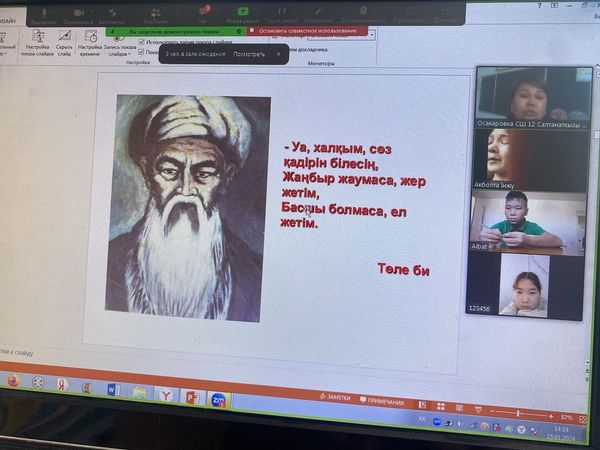Click the green New Share button
600x450 pixels.
242,12
